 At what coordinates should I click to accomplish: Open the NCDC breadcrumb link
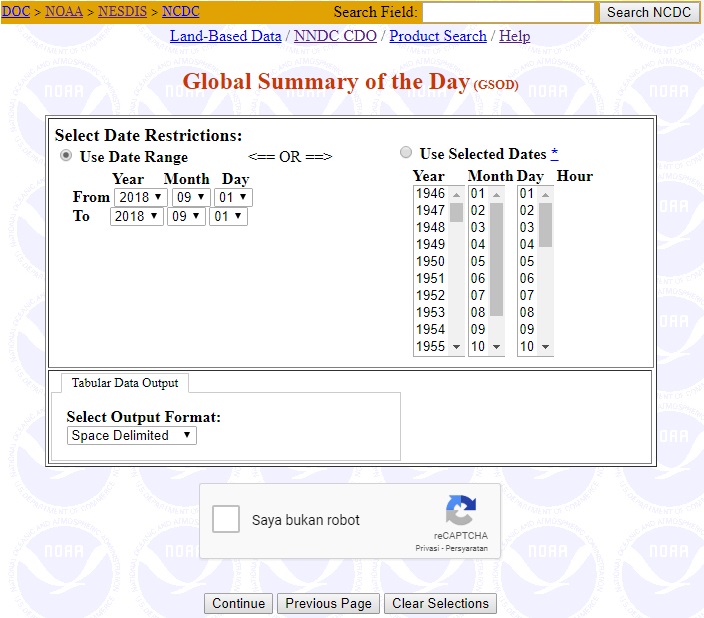coord(180,11)
